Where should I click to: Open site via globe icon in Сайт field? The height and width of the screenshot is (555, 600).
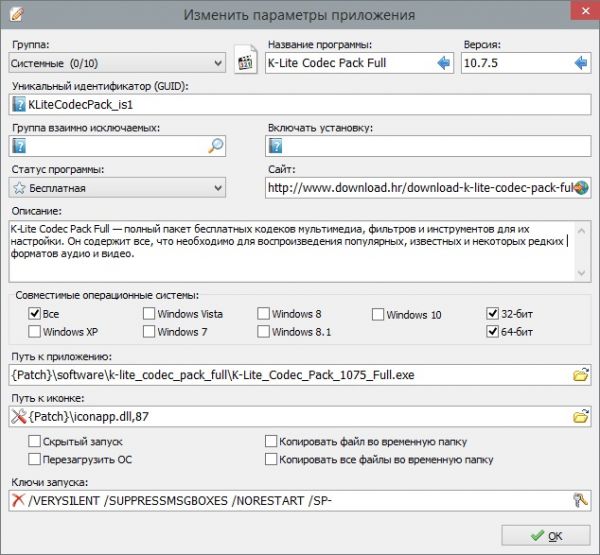581,188
